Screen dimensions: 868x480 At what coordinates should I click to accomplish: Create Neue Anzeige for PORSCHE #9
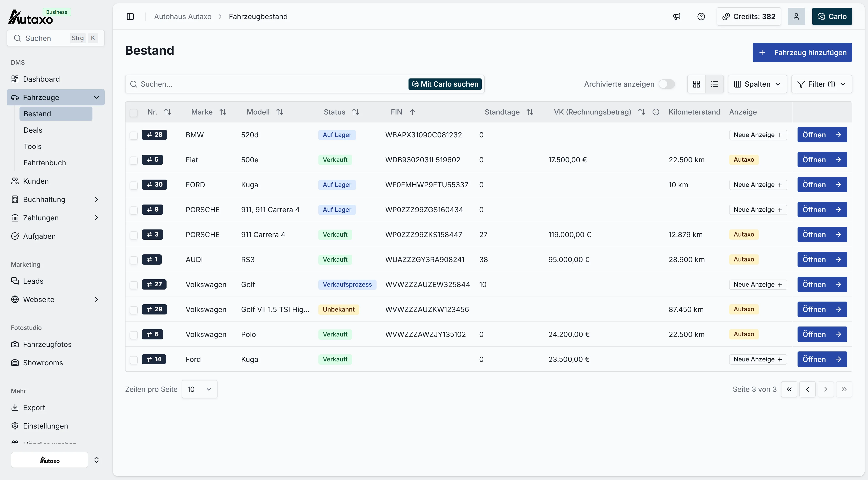click(x=758, y=210)
